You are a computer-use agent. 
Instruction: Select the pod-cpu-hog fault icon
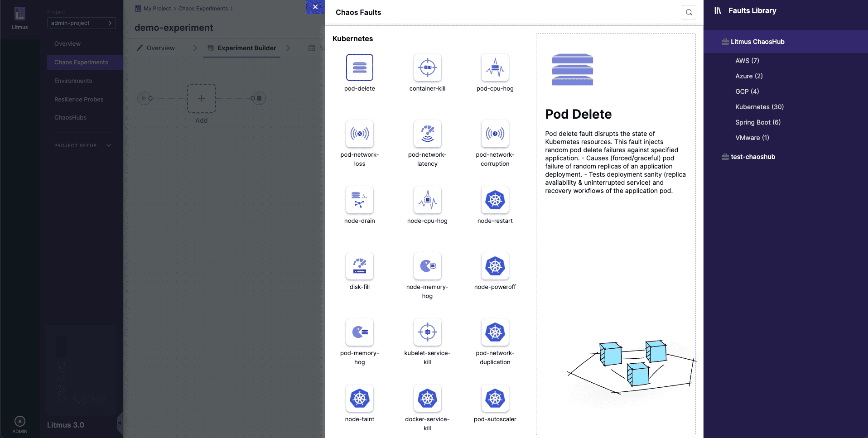tap(495, 67)
